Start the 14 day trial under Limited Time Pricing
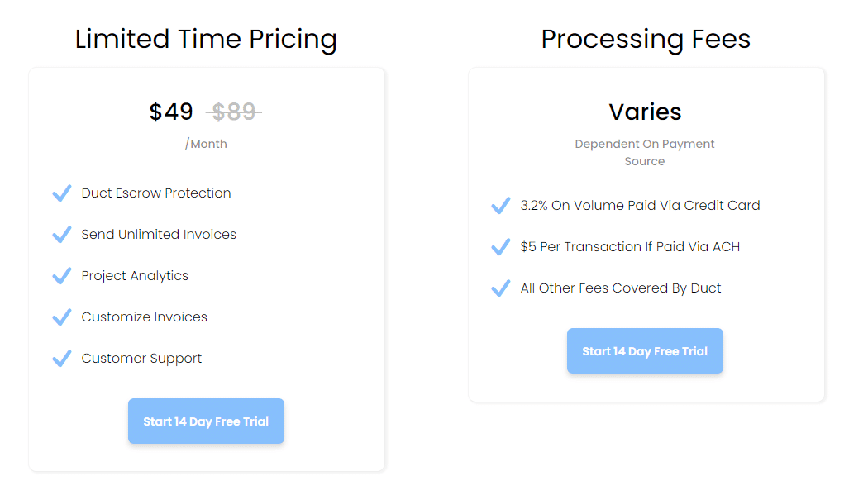The height and width of the screenshot is (495, 868). (206, 421)
